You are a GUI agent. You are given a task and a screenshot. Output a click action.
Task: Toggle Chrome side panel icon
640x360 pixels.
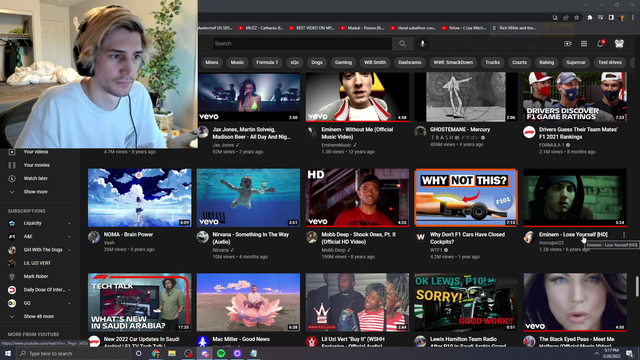click(x=611, y=18)
